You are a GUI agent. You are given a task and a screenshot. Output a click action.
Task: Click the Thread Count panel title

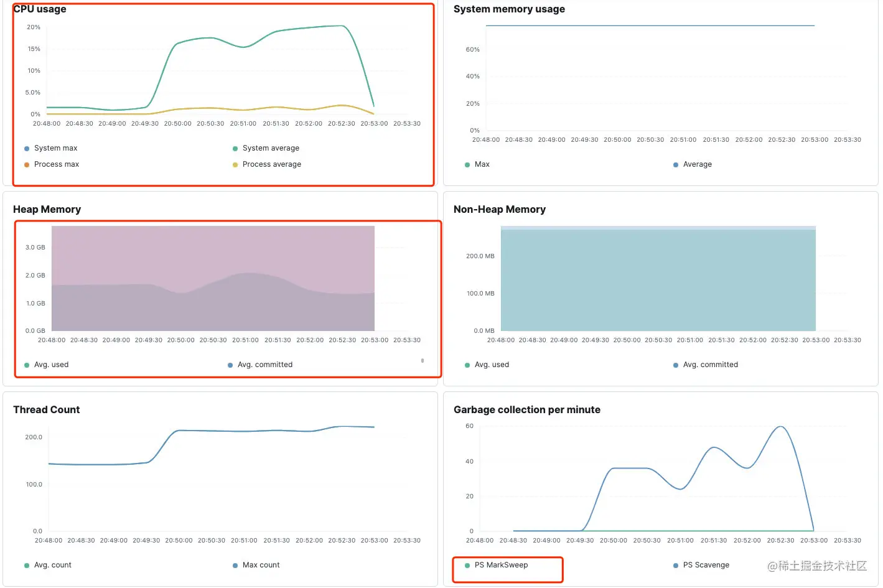[46, 409]
